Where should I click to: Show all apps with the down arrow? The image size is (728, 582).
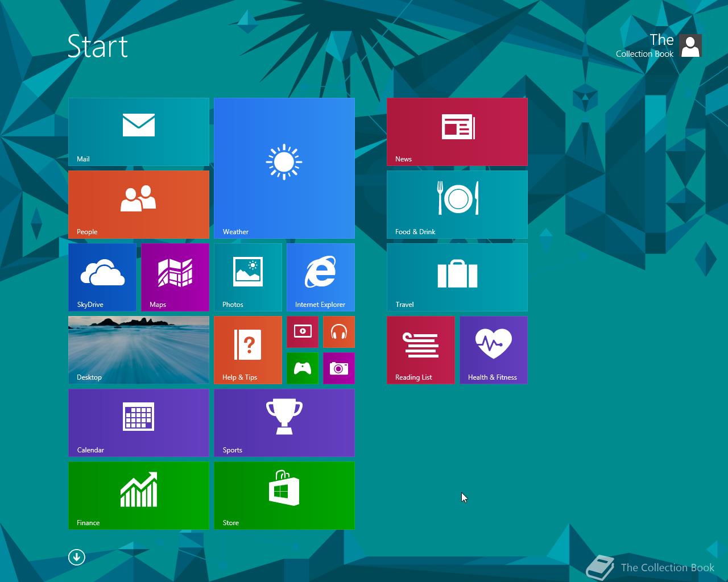(77, 557)
